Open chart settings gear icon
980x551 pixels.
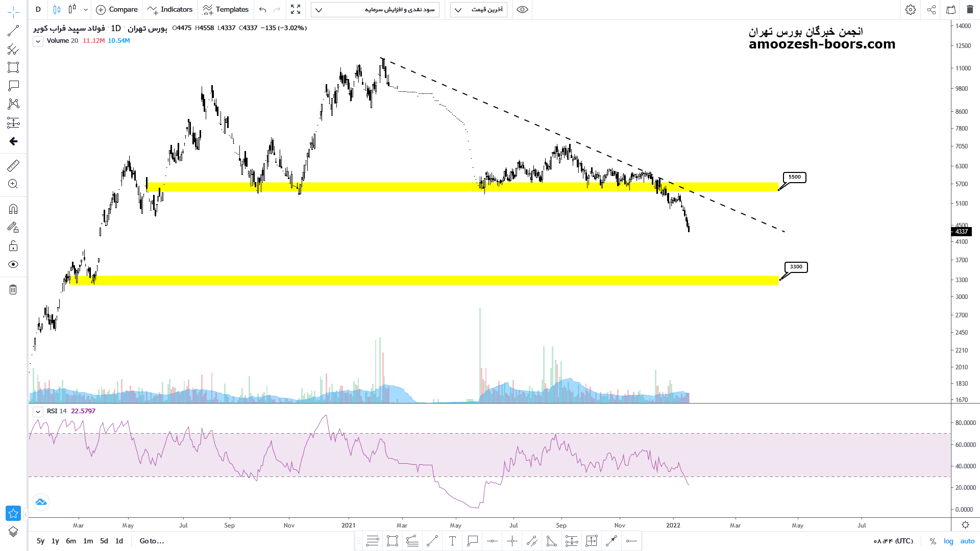point(911,10)
